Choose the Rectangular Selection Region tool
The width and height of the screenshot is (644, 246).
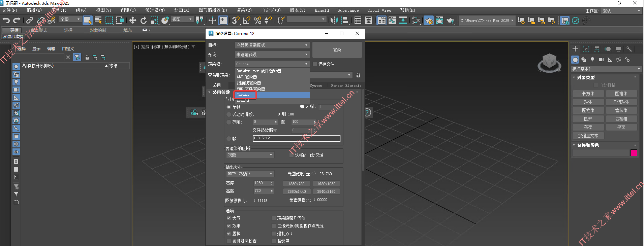[x=109, y=21]
